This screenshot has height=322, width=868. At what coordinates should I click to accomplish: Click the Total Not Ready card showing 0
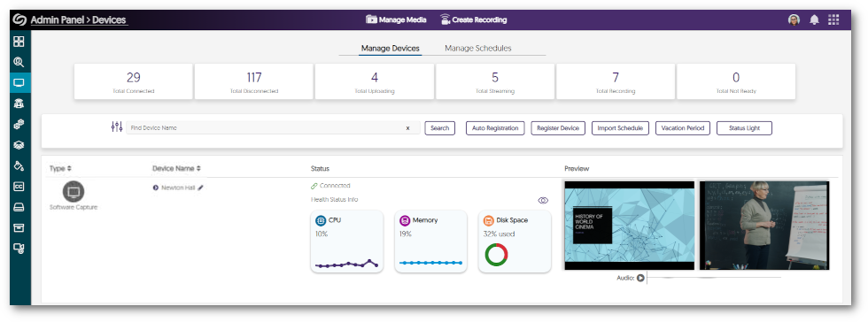point(736,81)
